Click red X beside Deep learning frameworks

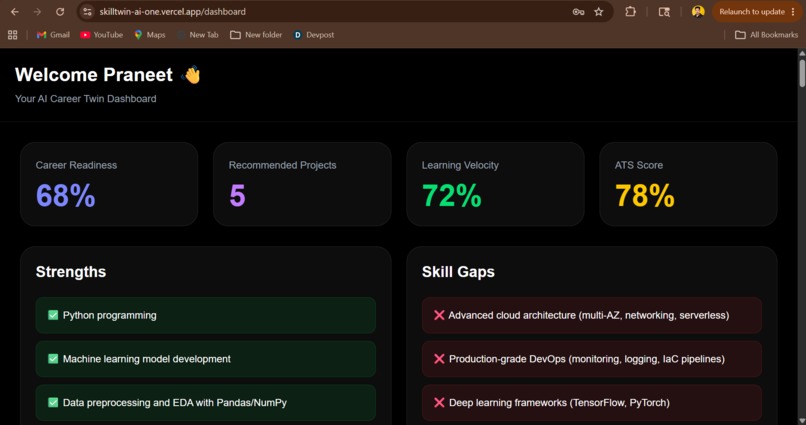pos(439,402)
